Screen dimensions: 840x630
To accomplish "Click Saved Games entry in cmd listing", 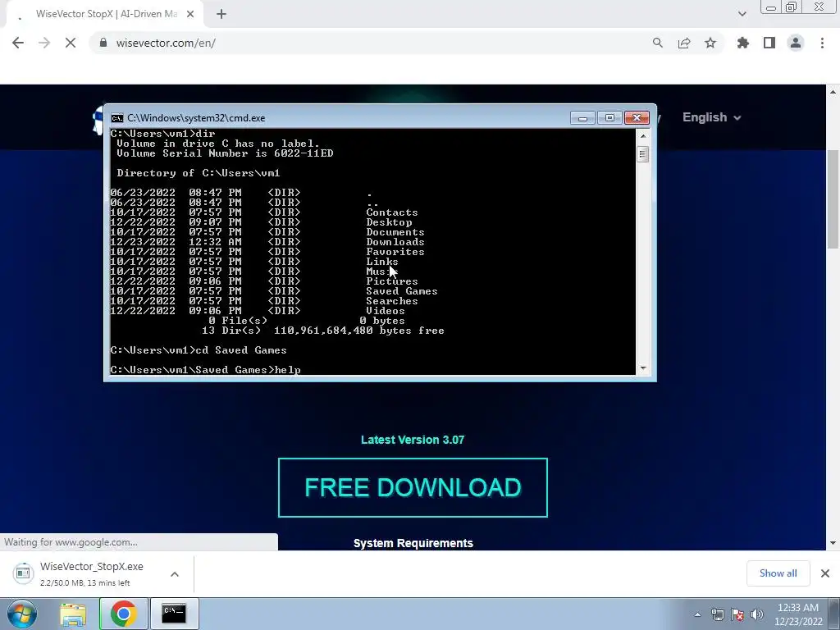I will tap(402, 291).
